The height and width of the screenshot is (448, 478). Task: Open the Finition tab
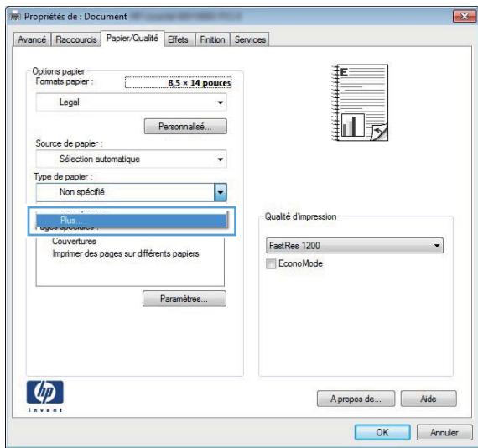click(212, 39)
